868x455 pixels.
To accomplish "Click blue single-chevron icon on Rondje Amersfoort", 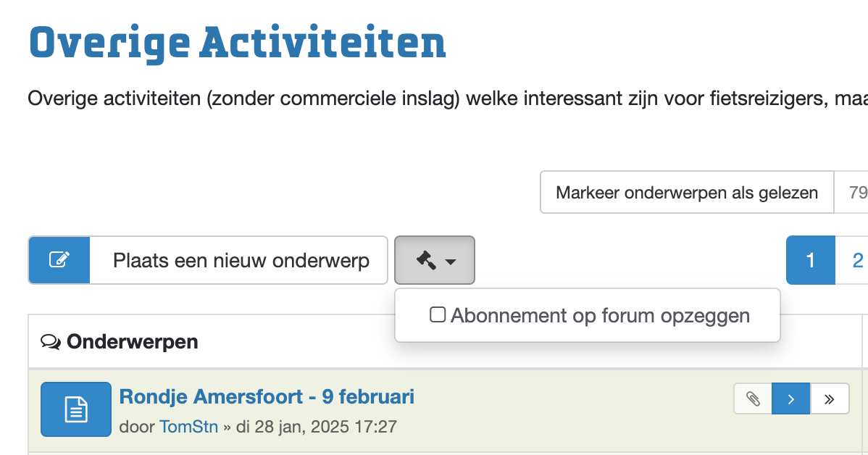I will click(791, 399).
